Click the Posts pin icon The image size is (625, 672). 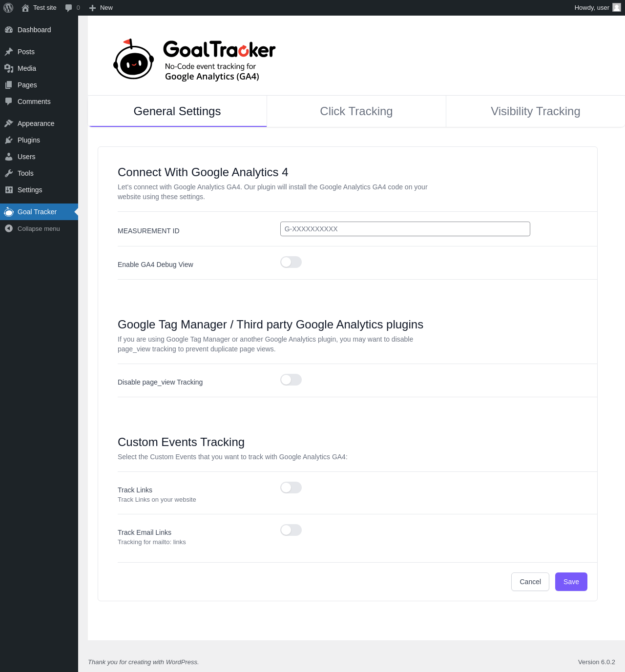click(9, 52)
